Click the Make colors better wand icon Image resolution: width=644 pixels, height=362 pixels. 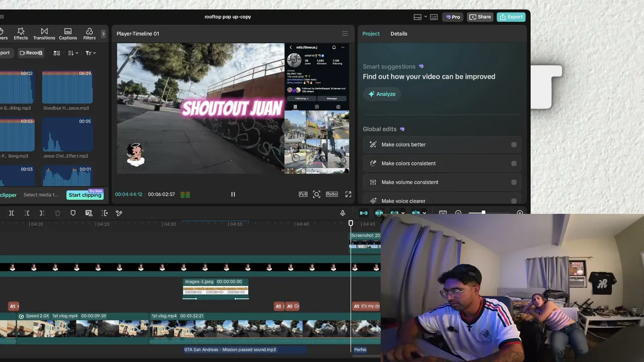[x=373, y=145]
